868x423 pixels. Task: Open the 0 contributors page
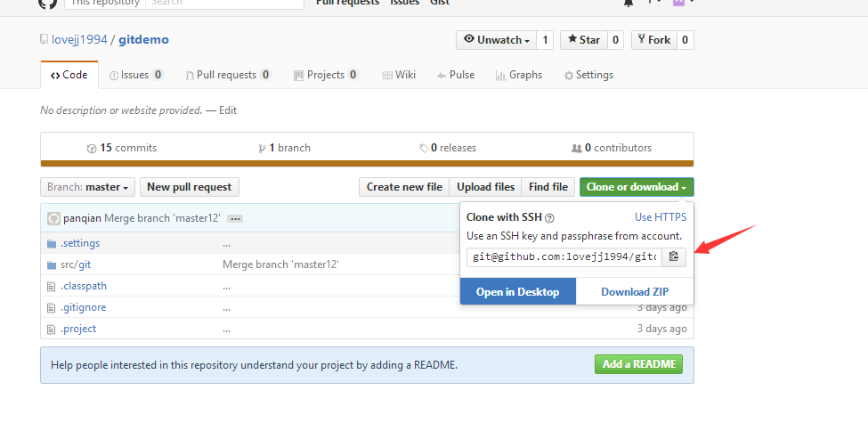(x=611, y=148)
